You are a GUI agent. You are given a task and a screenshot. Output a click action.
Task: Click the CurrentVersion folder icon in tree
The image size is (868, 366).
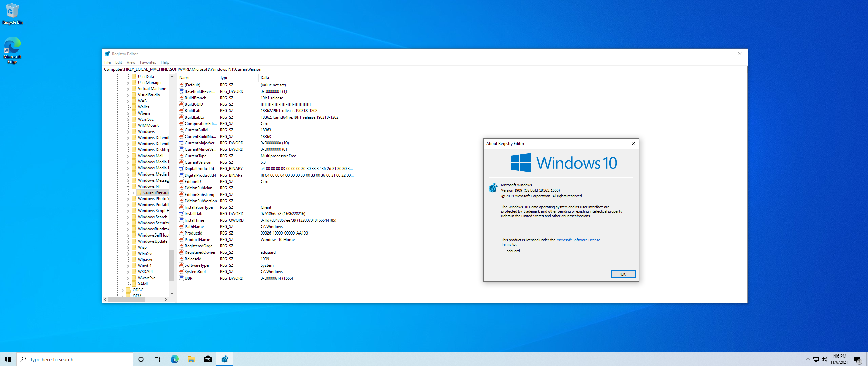click(139, 192)
